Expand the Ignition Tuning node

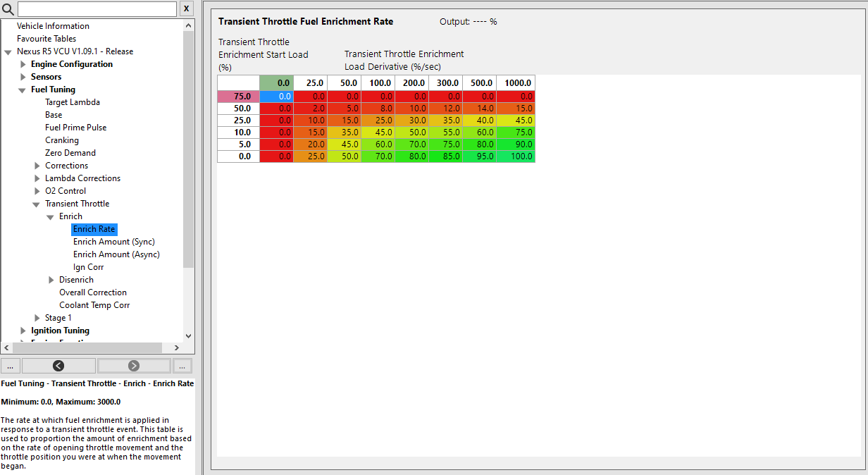[23, 331]
